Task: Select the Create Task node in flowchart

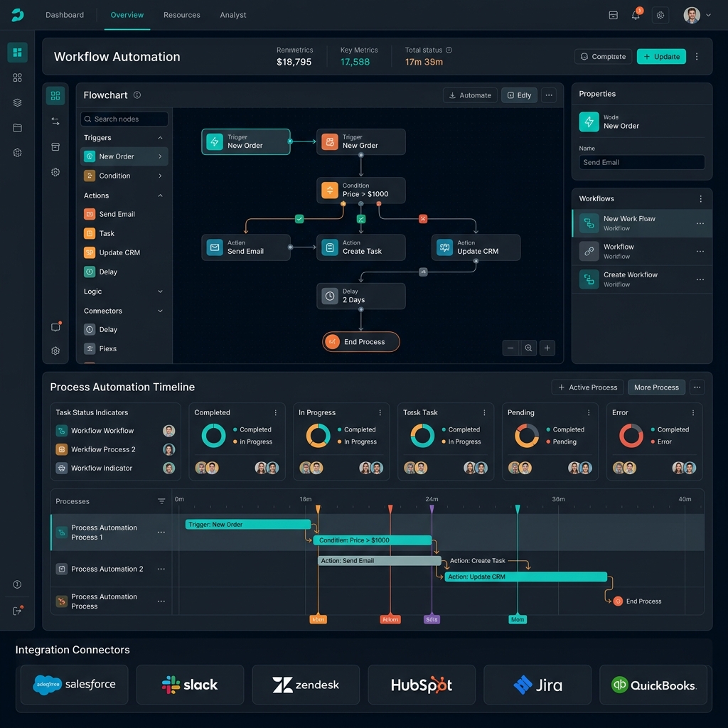Action: 360,247
